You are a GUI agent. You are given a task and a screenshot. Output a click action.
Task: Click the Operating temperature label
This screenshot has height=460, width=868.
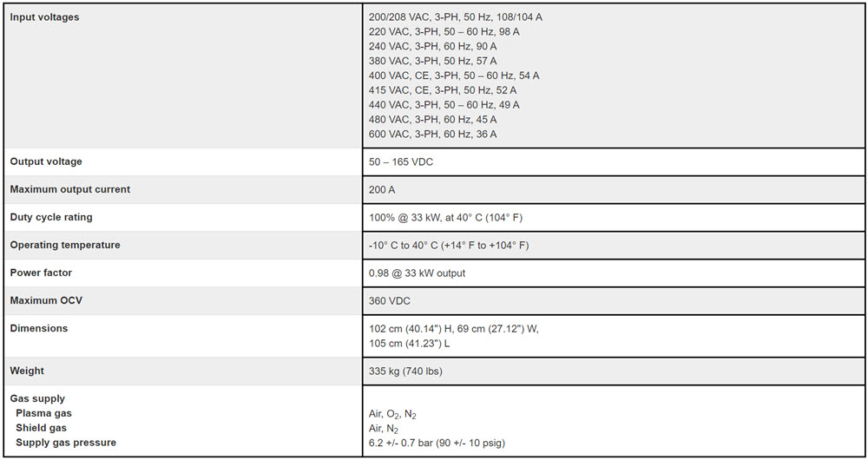pyautogui.click(x=65, y=245)
